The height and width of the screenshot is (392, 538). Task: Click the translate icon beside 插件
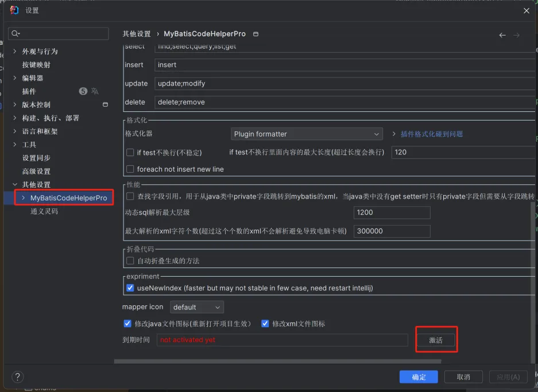tap(95, 91)
